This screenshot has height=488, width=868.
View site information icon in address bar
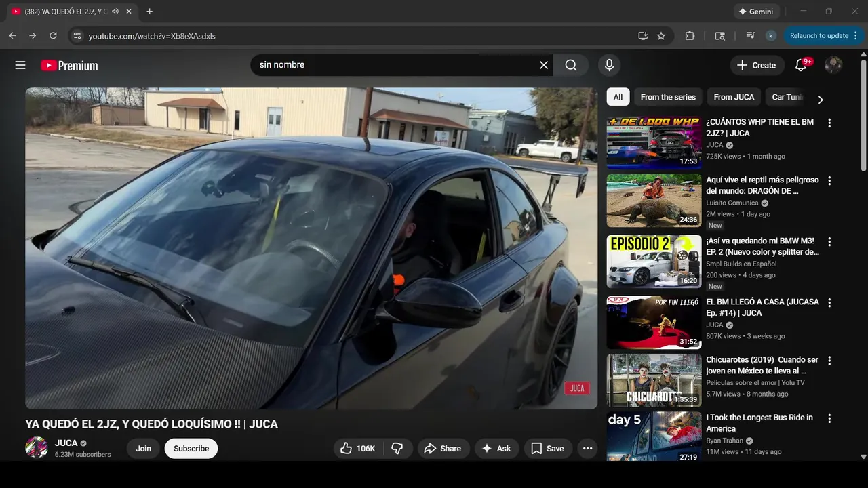point(77,36)
